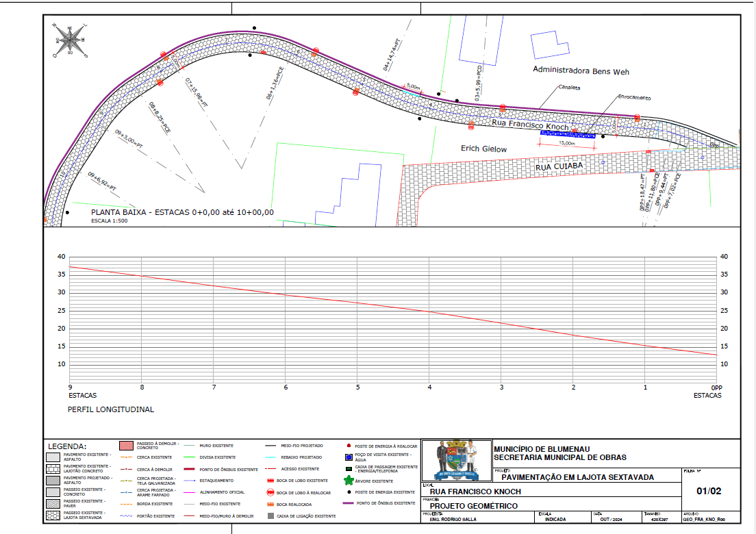This screenshot has width=756, height=534.
Task: Click the 'Poste de energia à realocar' legend marker
Action: click(349, 445)
